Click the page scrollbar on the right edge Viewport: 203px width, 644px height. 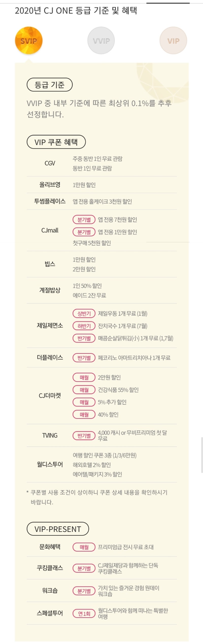(202, 455)
